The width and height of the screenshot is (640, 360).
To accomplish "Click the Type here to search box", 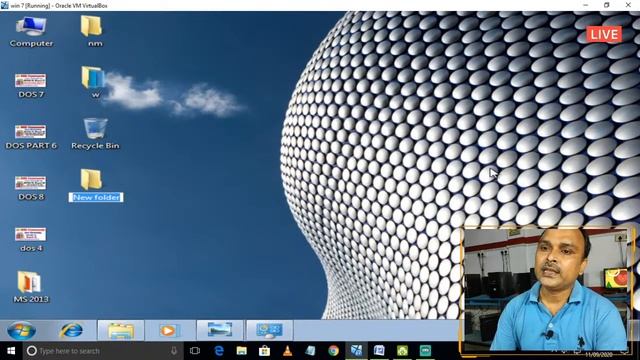I will coord(103,351).
